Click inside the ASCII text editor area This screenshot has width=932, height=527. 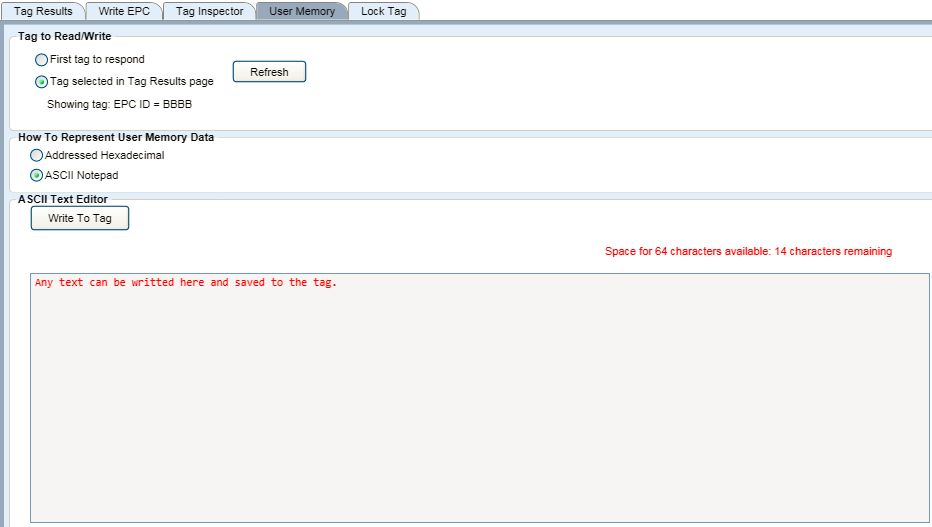(x=479, y=398)
